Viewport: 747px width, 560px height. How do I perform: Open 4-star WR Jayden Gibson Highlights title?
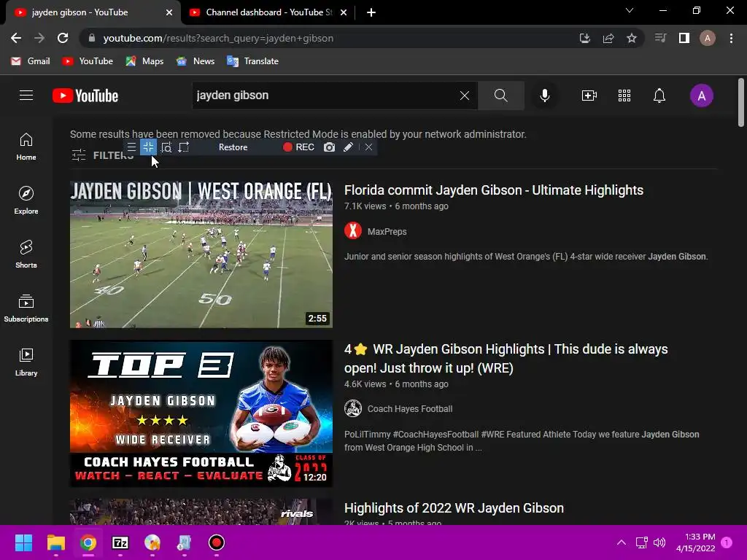click(x=506, y=359)
